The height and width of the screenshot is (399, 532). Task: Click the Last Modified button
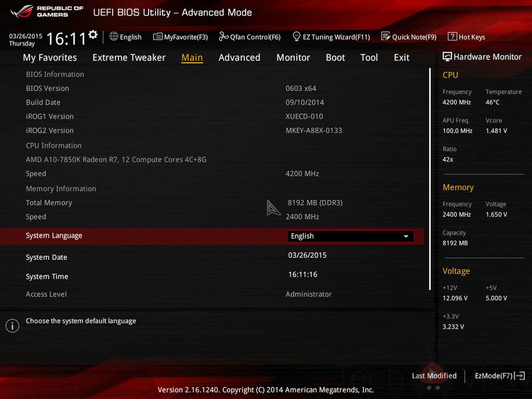434,376
